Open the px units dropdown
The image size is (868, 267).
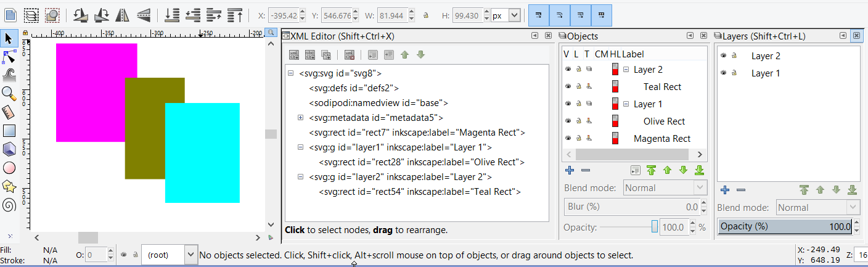click(x=515, y=15)
